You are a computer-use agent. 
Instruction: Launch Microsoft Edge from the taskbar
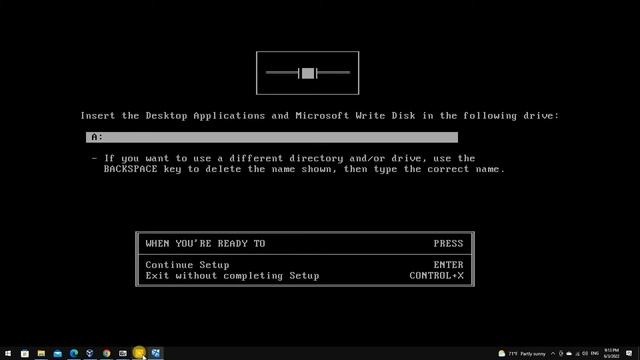74,353
